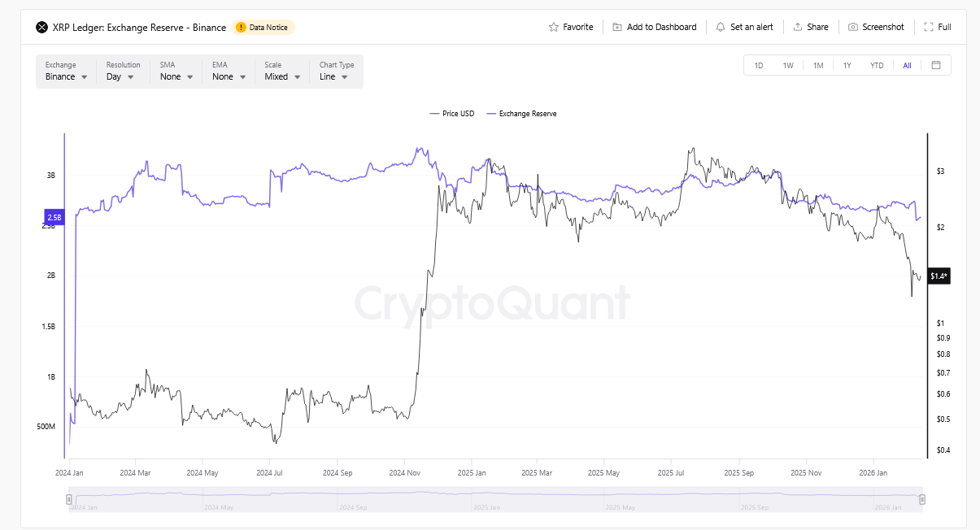The height and width of the screenshot is (530, 980).
Task: Click the Add to Dashboard folder icon
Action: point(616,27)
